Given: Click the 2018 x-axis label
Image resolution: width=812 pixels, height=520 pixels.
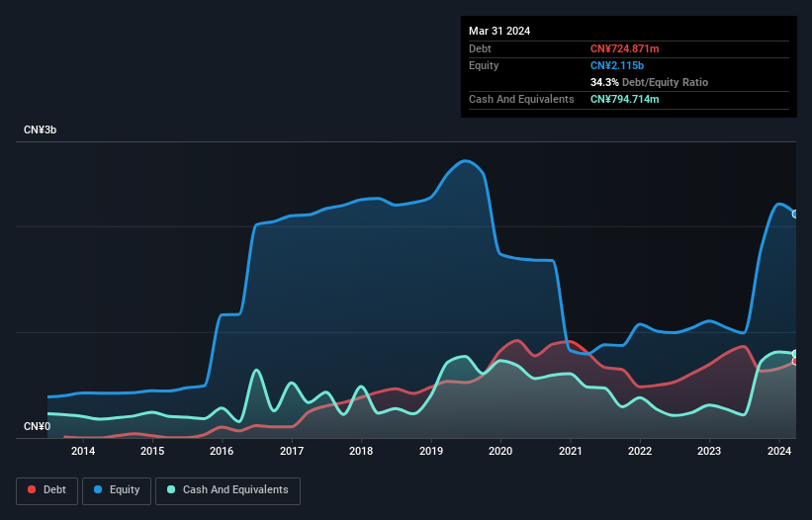Looking at the screenshot, I should [x=361, y=451].
